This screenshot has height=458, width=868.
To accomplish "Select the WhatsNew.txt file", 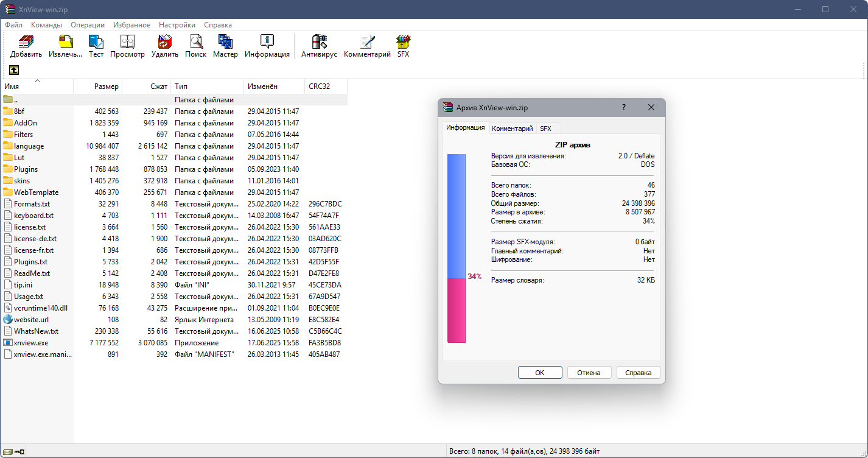I will [174, 331].
